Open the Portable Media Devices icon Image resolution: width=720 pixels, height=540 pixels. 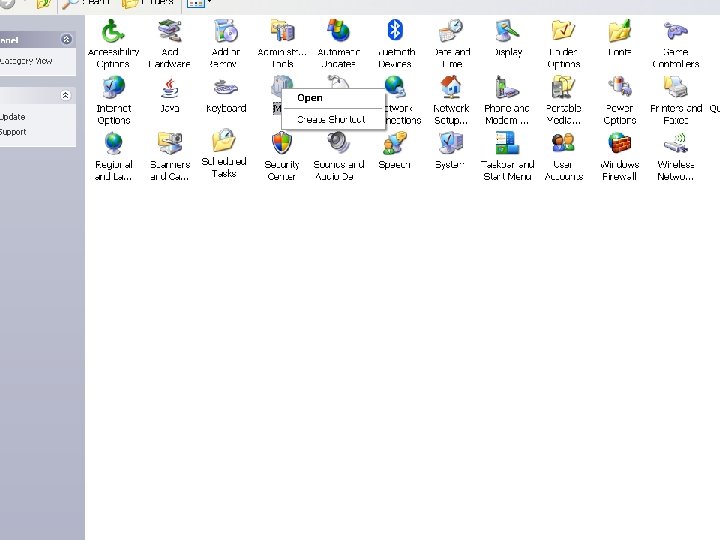click(x=563, y=88)
